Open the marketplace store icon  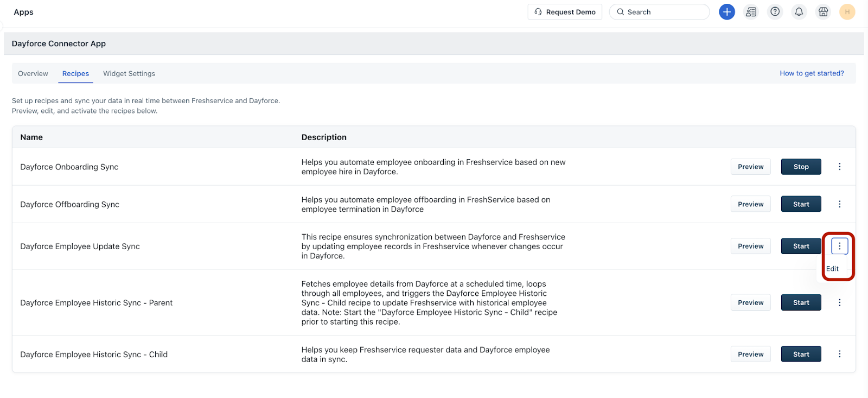823,12
